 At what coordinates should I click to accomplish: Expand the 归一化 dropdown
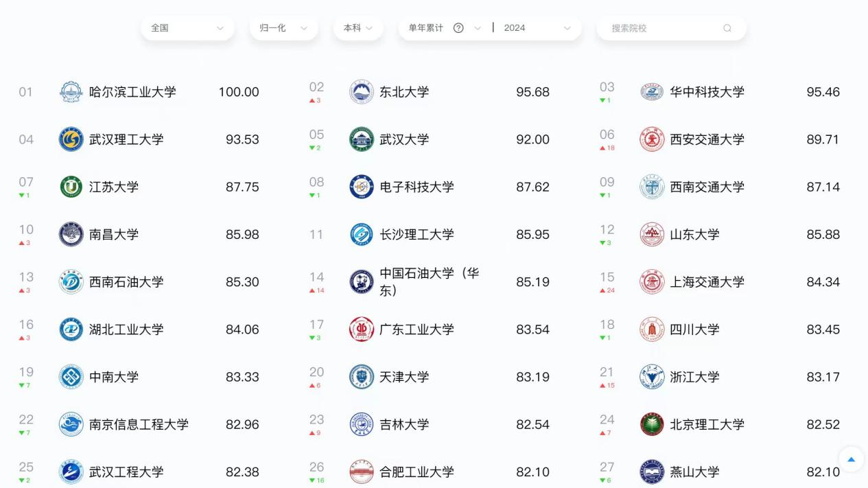pos(283,28)
